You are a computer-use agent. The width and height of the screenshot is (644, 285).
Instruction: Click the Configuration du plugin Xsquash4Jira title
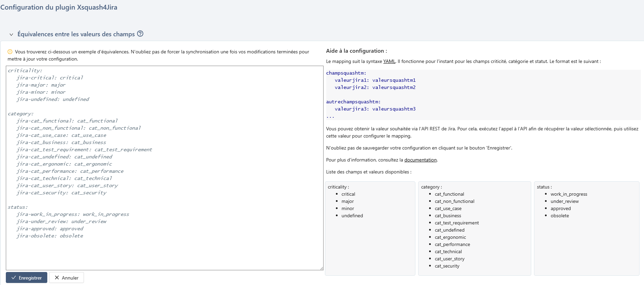tap(59, 8)
